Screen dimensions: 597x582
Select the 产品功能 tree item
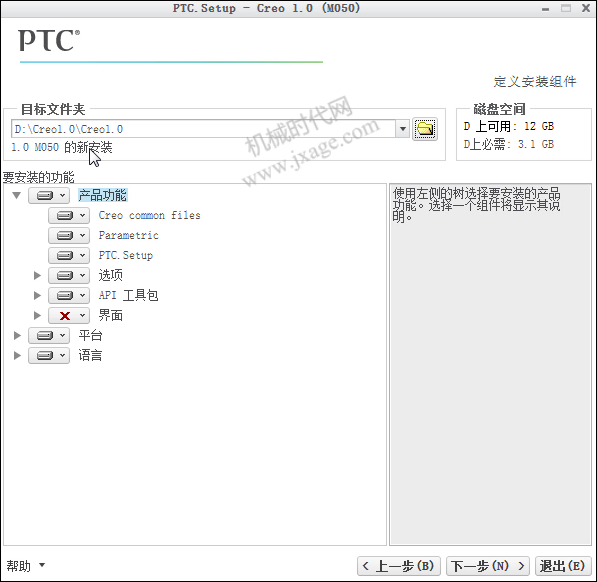tap(102, 195)
